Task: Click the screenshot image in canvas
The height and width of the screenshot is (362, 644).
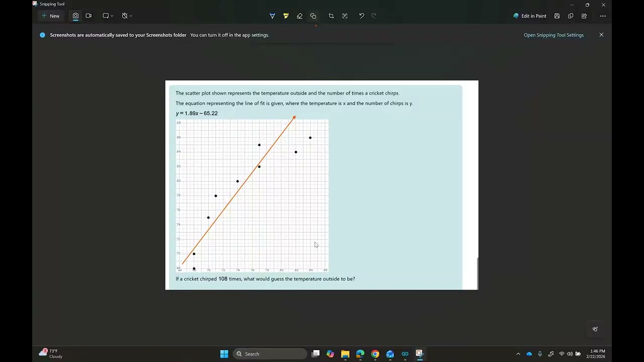Action: click(x=321, y=185)
